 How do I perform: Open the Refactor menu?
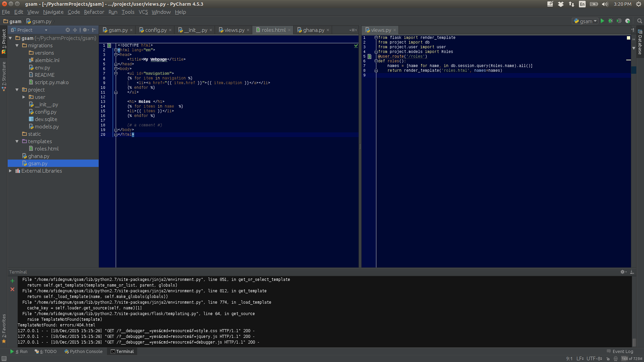click(94, 12)
